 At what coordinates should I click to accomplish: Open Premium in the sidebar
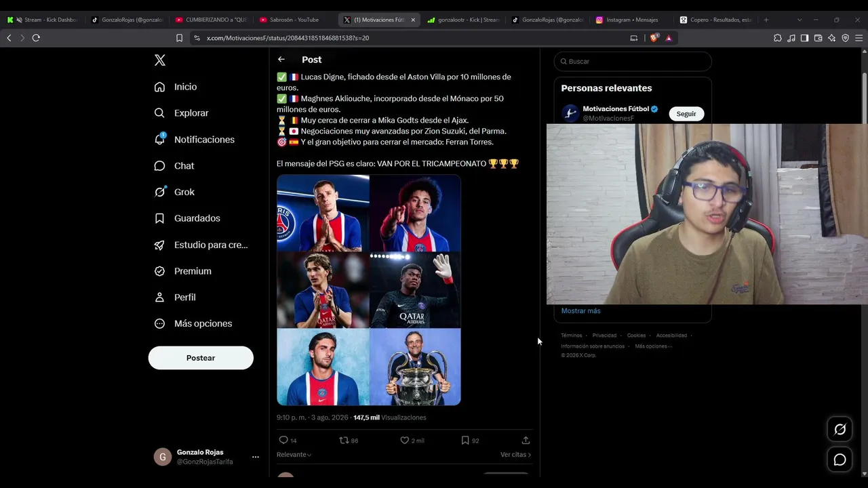[183, 271]
